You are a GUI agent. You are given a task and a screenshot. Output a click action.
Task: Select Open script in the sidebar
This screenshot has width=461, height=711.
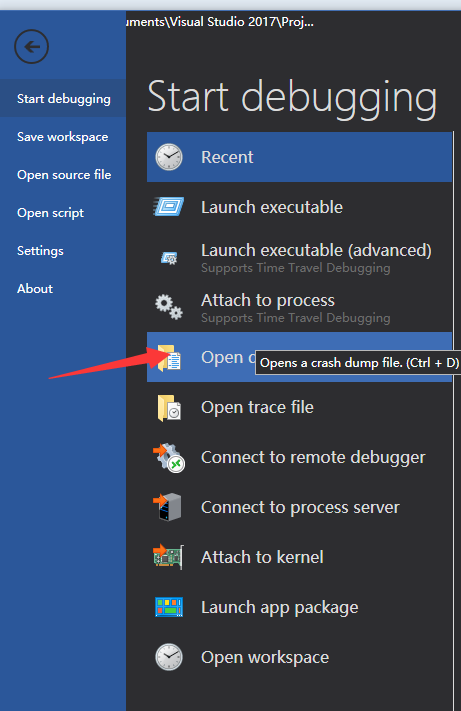click(50, 213)
